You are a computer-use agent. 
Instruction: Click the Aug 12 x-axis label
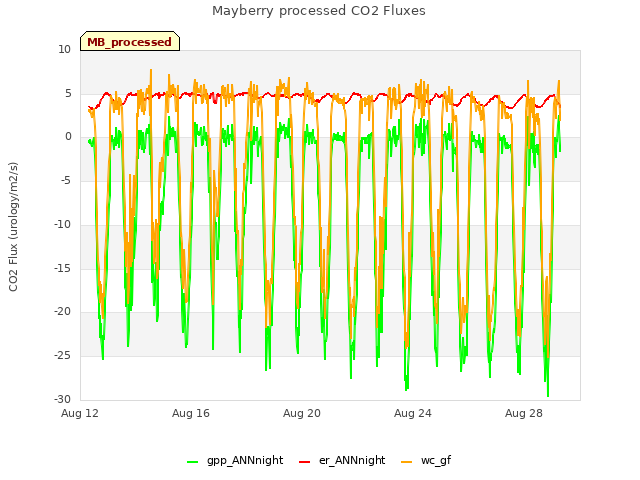(x=80, y=413)
